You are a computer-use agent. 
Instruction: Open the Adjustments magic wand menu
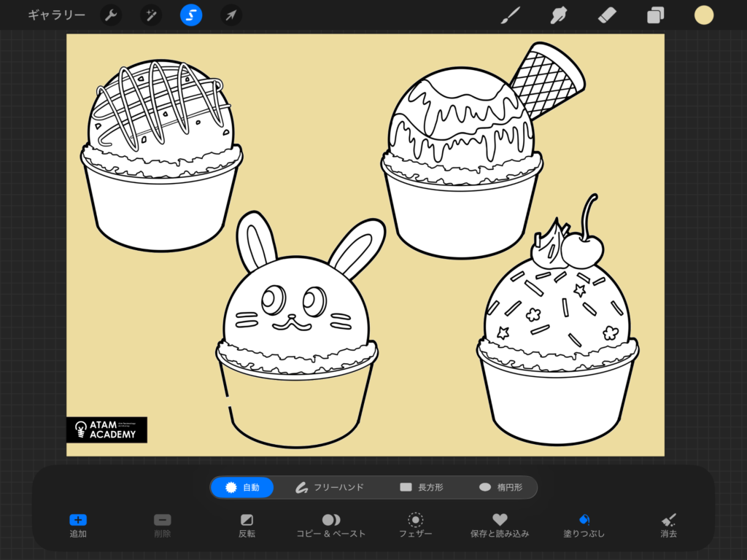(151, 15)
